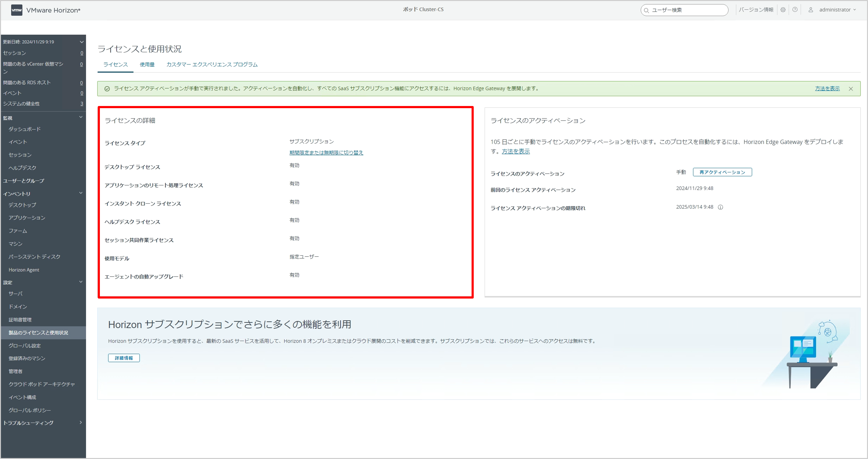Expand the トラブルシューティング section
Viewport: 868px width, 459px height.
(x=81, y=422)
